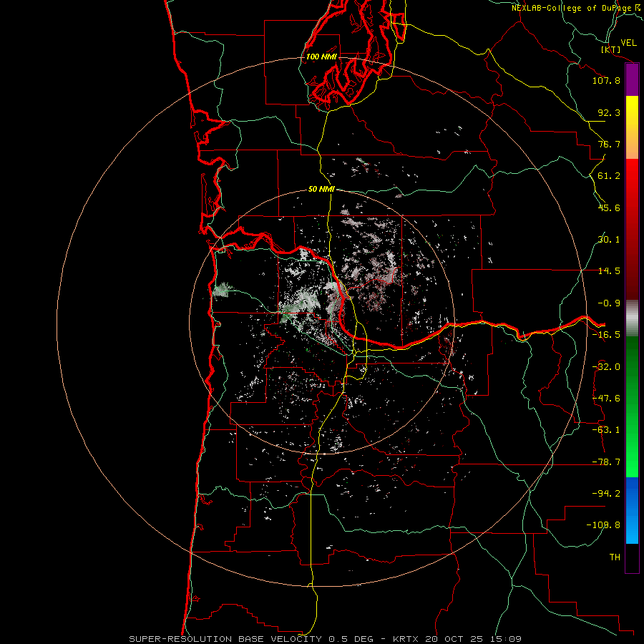Click the blue segment of the velocity color bar
Image resolution: width=644 pixels, height=644 pixels.
tap(632, 510)
